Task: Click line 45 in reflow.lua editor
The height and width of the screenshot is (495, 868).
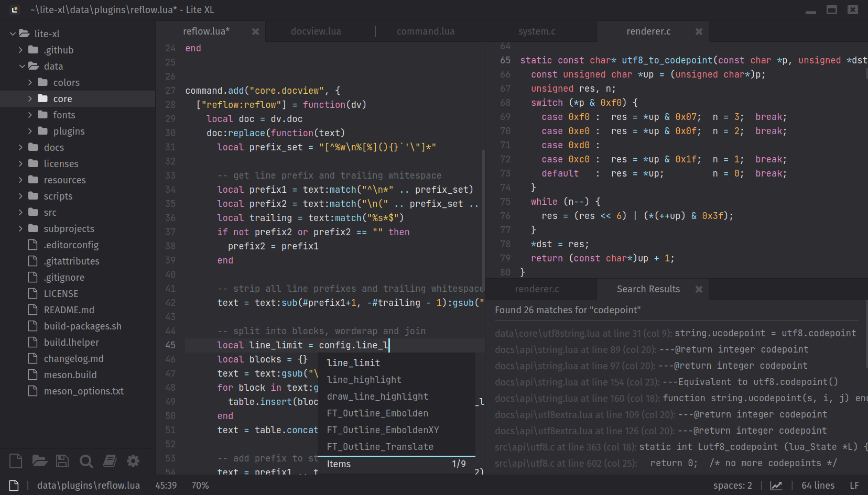Action: [x=335, y=345]
